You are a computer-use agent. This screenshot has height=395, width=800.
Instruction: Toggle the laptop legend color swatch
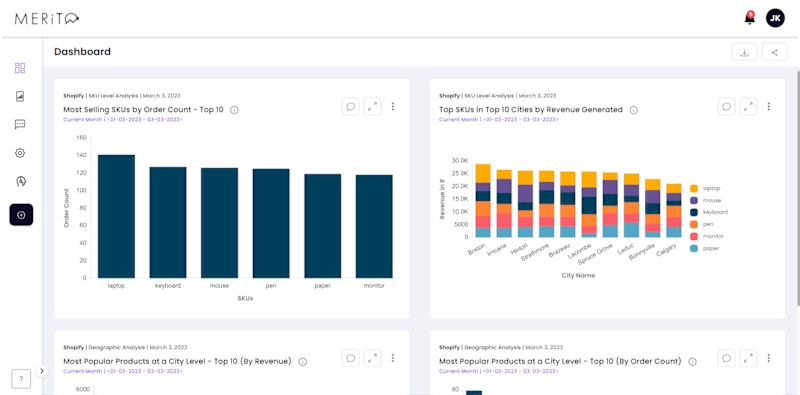click(x=694, y=188)
